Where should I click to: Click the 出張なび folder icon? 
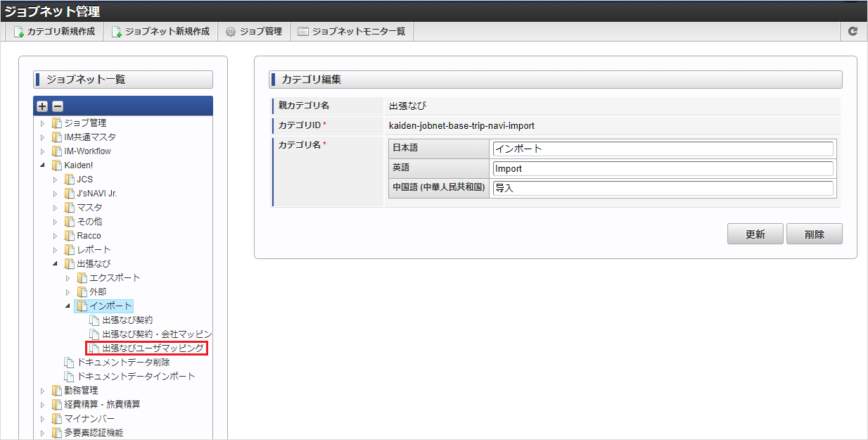point(69,264)
